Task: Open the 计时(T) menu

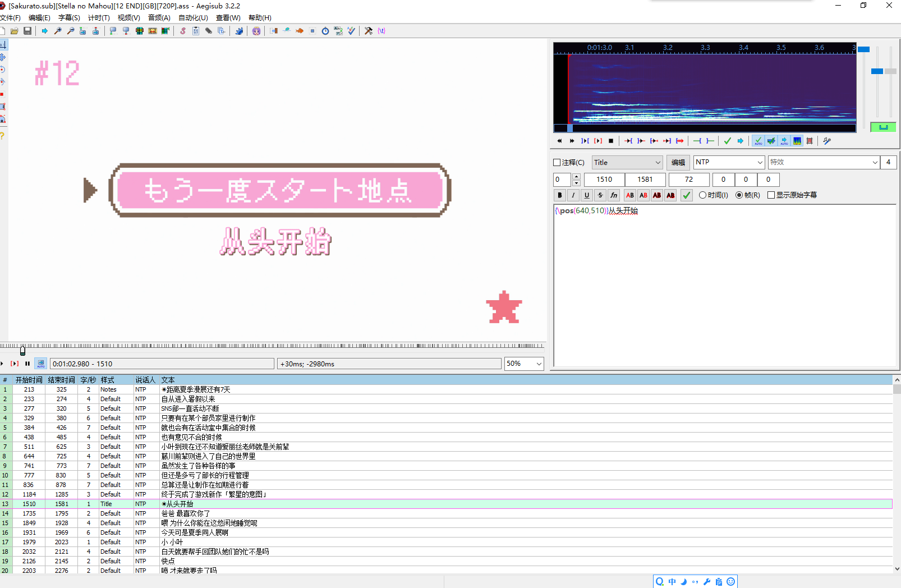Action: 99,18
